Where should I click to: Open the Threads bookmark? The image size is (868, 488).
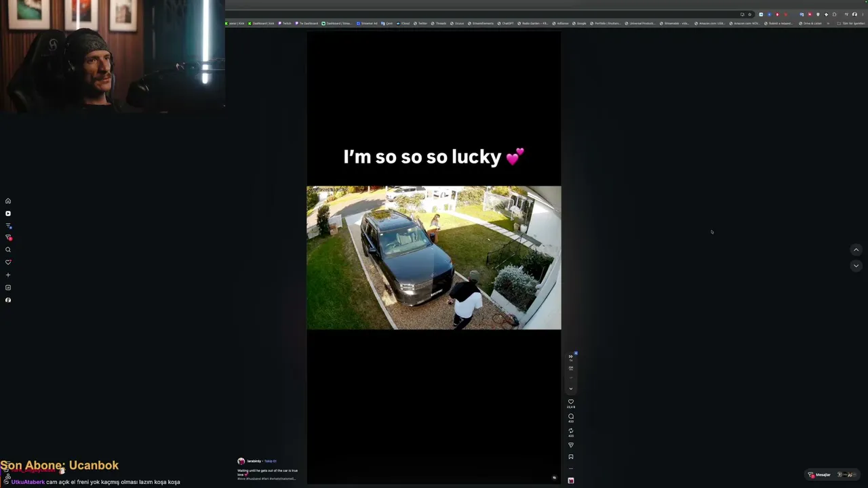439,23
